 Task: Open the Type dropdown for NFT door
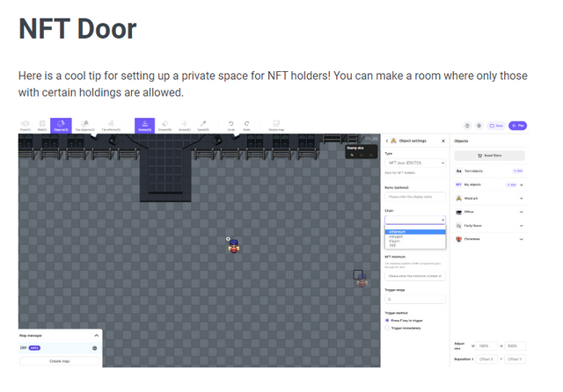pos(415,163)
